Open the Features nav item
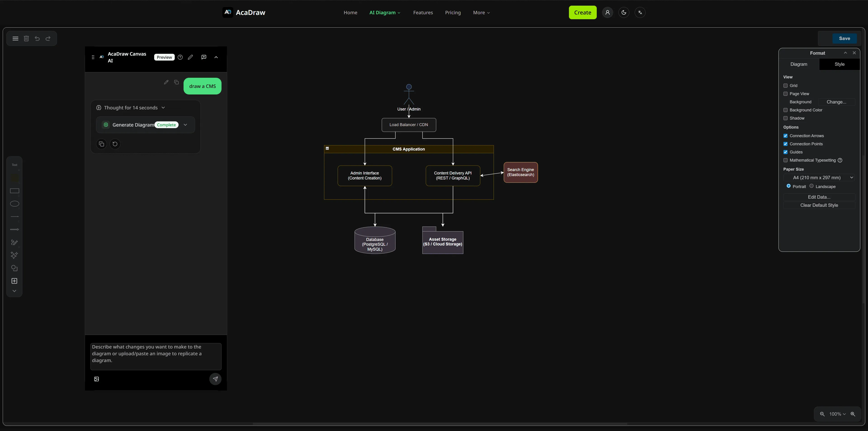Image resolution: width=868 pixels, height=431 pixels. (423, 12)
